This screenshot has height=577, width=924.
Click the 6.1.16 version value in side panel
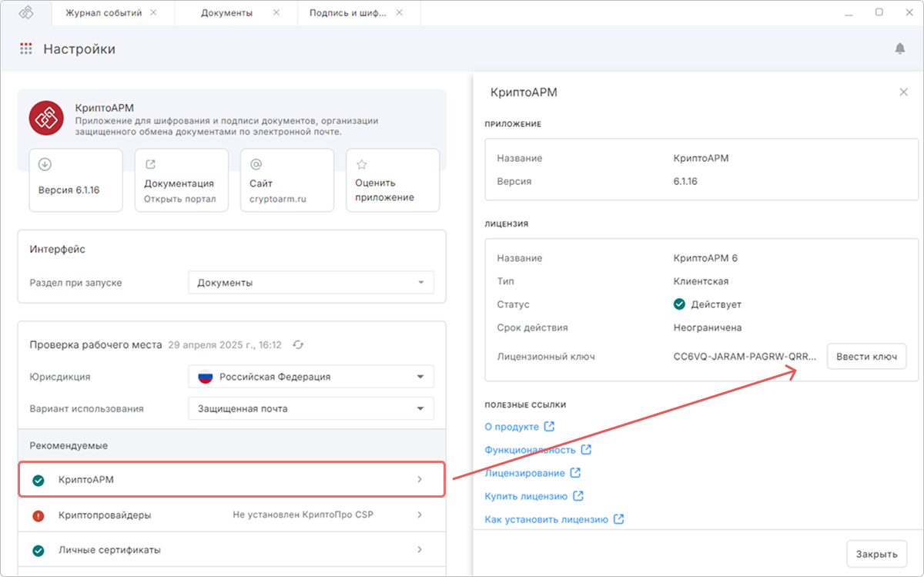(x=685, y=181)
